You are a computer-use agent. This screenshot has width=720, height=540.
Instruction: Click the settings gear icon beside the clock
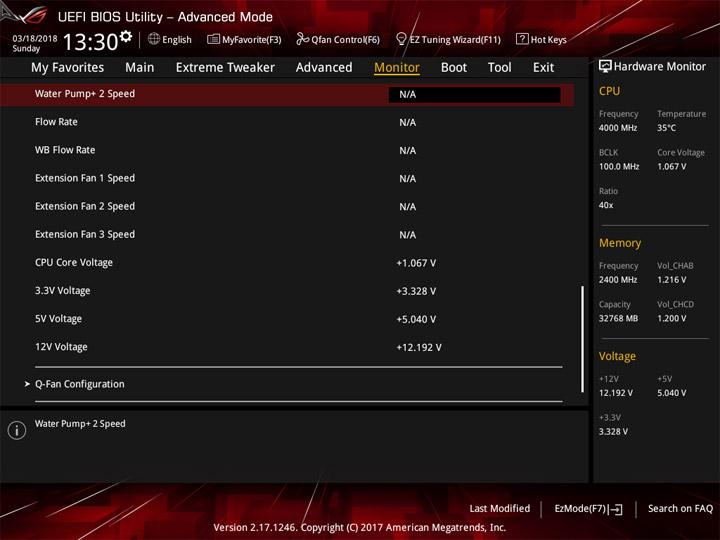126,36
